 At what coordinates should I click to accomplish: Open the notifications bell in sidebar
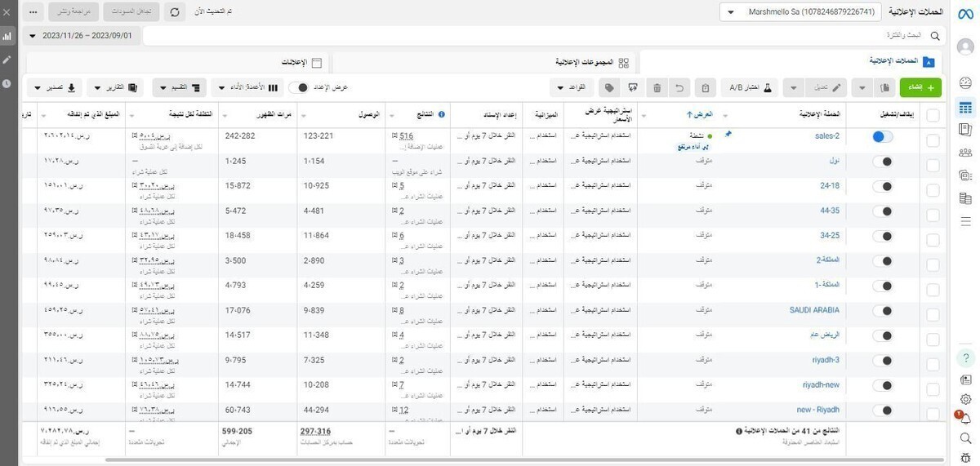click(x=965, y=419)
